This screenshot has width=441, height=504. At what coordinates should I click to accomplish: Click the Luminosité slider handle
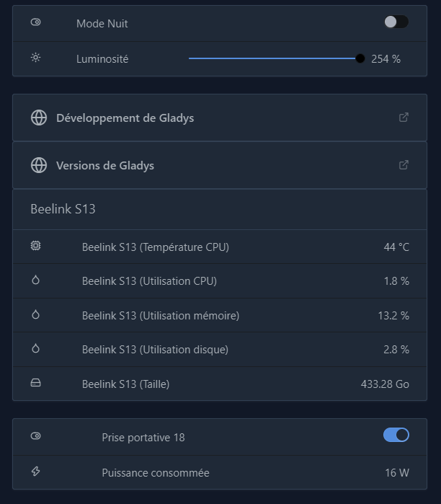[360, 58]
